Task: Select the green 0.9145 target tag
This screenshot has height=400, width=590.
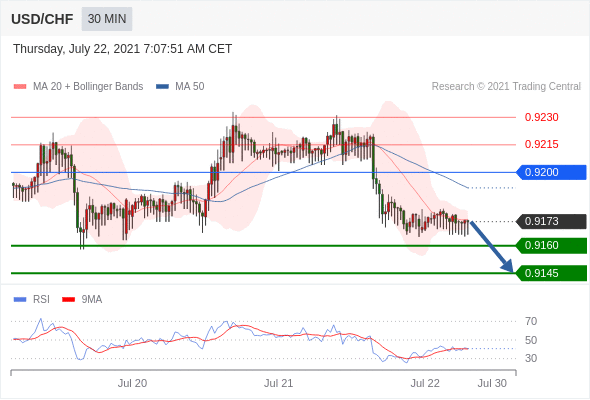Action: [x=551, y=273]
